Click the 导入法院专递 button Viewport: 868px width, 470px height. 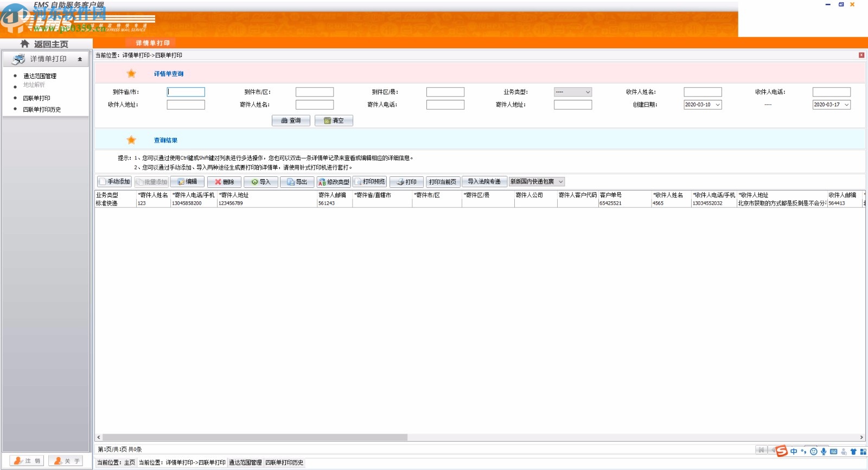point(484,182)
